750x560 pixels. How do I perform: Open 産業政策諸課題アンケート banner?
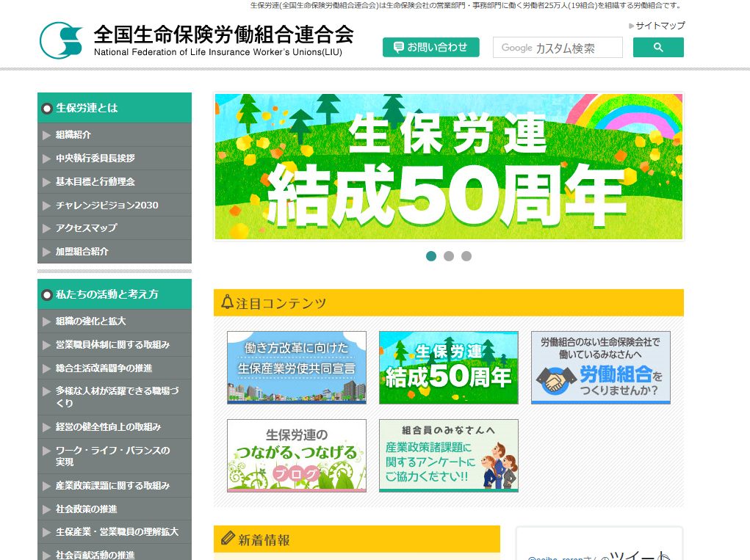[x=449, y=455]
